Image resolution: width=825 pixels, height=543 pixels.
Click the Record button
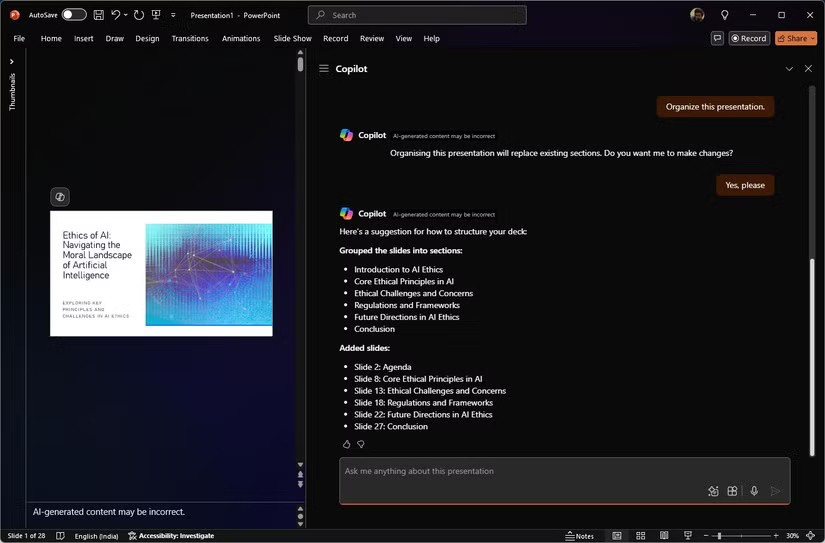coord(748,38)
